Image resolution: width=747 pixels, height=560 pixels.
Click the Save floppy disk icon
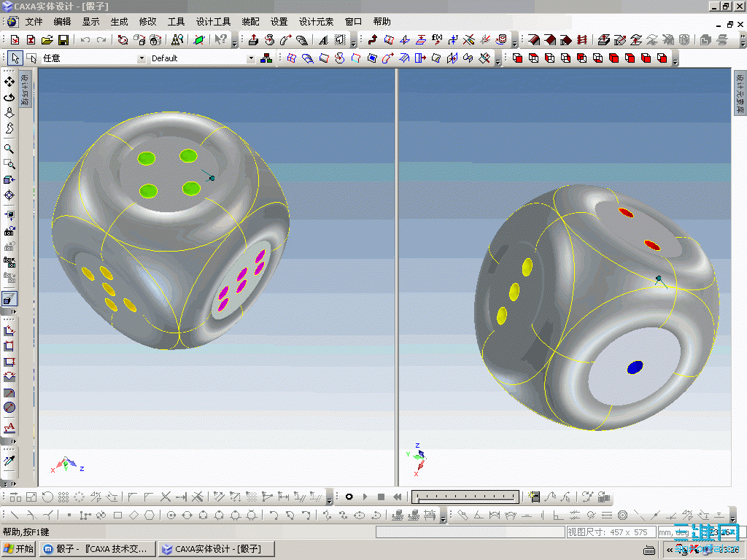[63, 40]
